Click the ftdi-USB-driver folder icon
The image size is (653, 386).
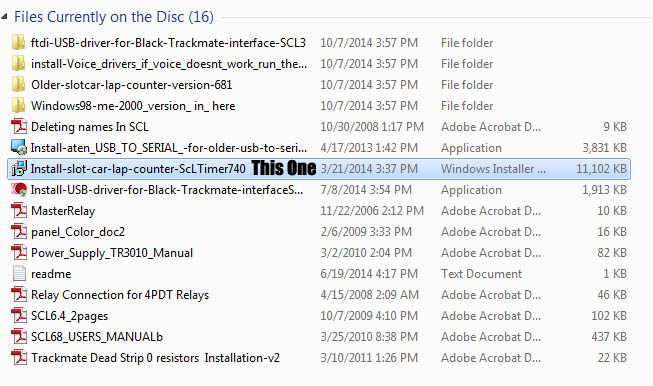point(18,42)
